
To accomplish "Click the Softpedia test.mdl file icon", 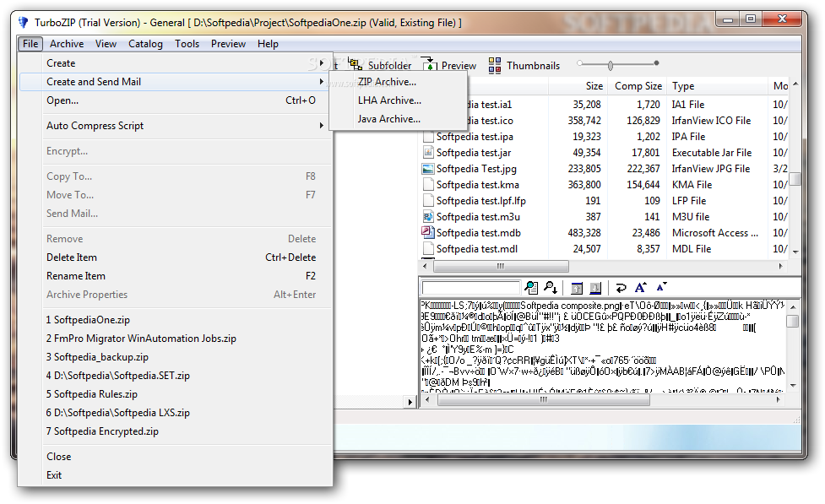I will (x=428, y=249).
